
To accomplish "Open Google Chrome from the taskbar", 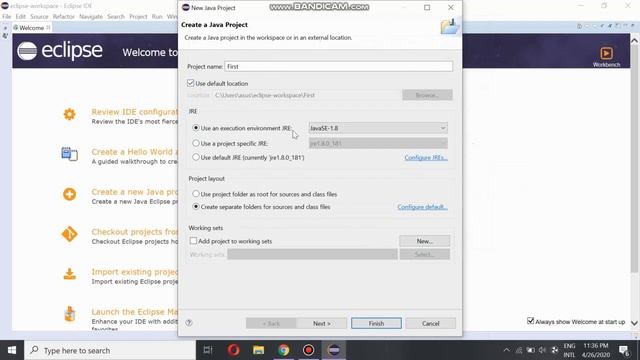I will pos(284,350).
